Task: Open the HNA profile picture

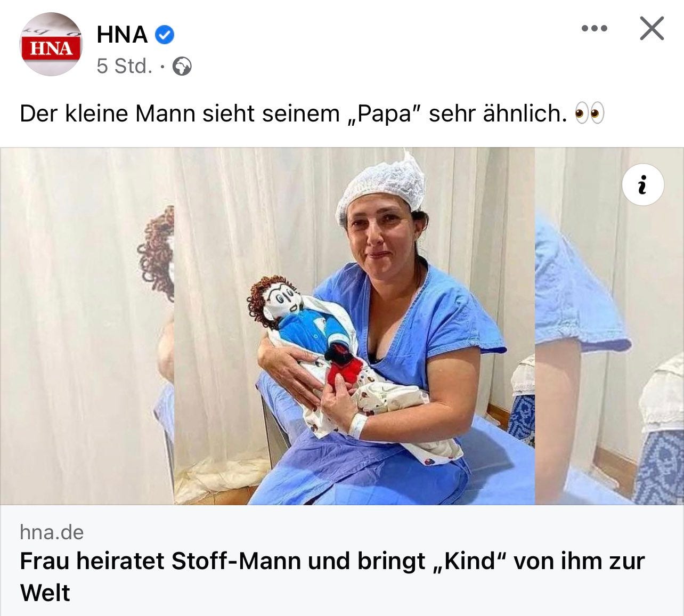Action: pyautogui.click(x=51, y=44)
